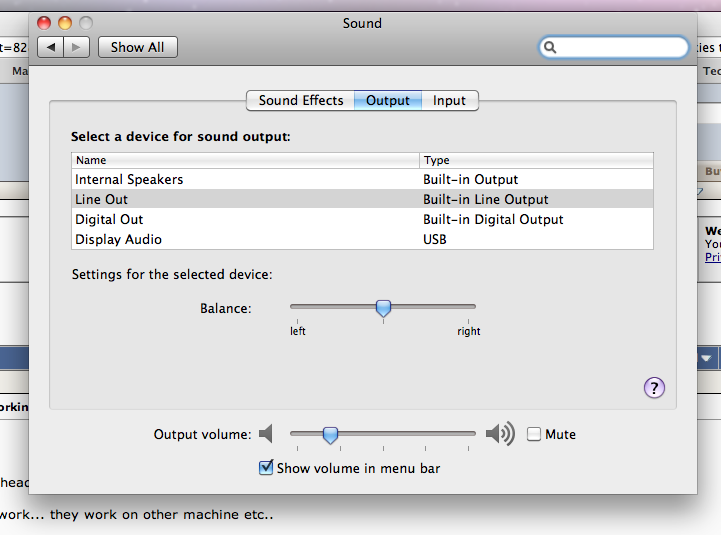
Task: Enable the Mute checkbox
Action: (x=534, y=434)
